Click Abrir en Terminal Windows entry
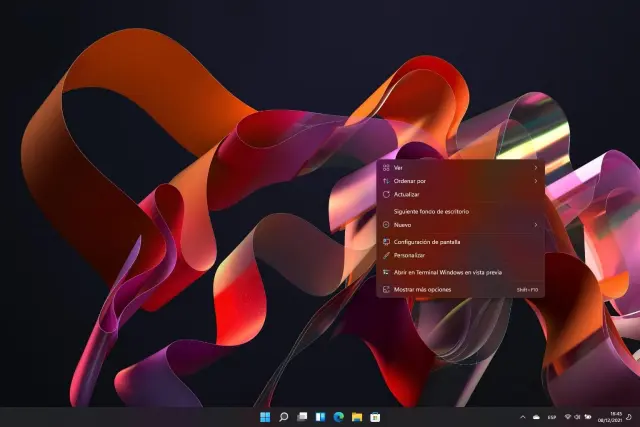Viewport: 640px width, 427px height. pyautogui.click(x=447, y=271)
